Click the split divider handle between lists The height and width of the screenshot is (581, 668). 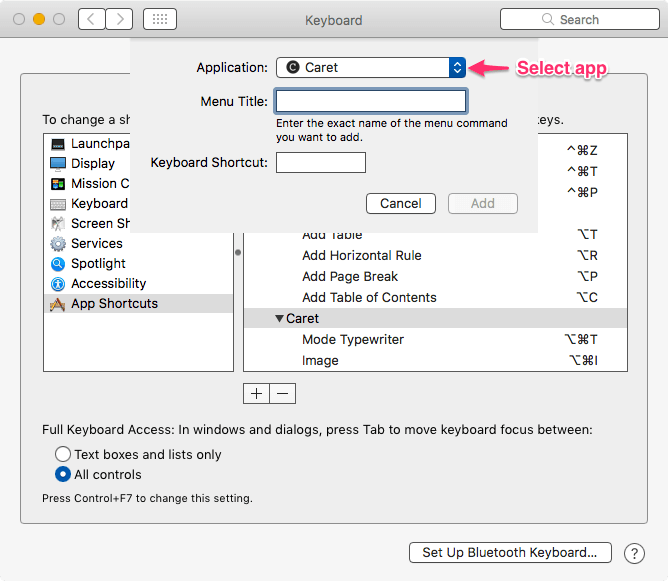tap(238, 253)
